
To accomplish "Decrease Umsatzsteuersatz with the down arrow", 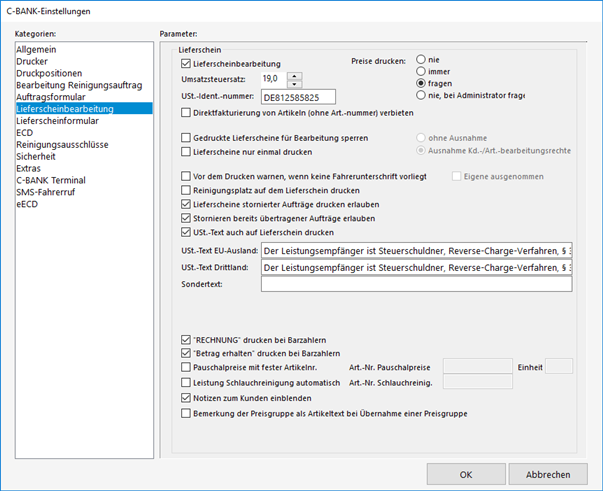I will pyautogui.click(x=295, y=84).
